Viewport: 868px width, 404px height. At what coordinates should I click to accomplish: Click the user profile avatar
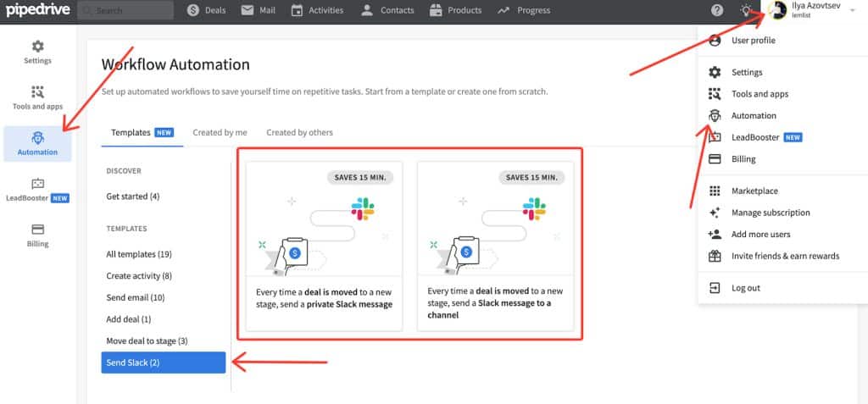click(776, 10)
